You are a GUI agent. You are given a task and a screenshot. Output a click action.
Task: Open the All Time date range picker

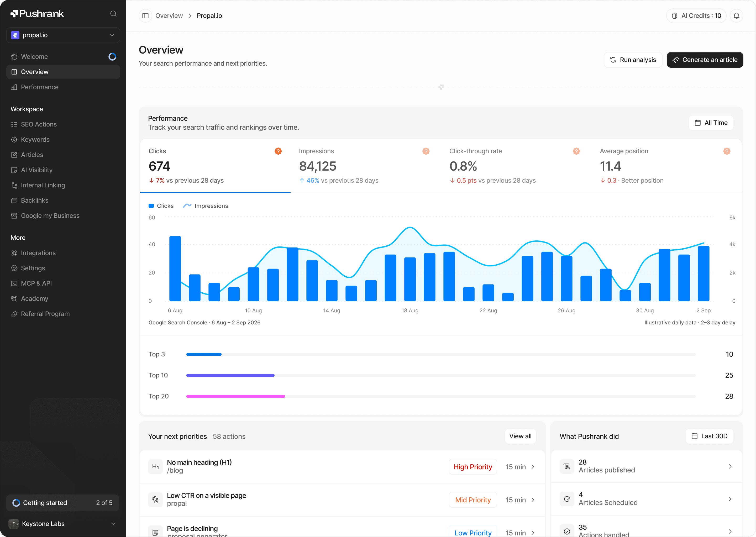pyautogui.click(x=711, y=123)
